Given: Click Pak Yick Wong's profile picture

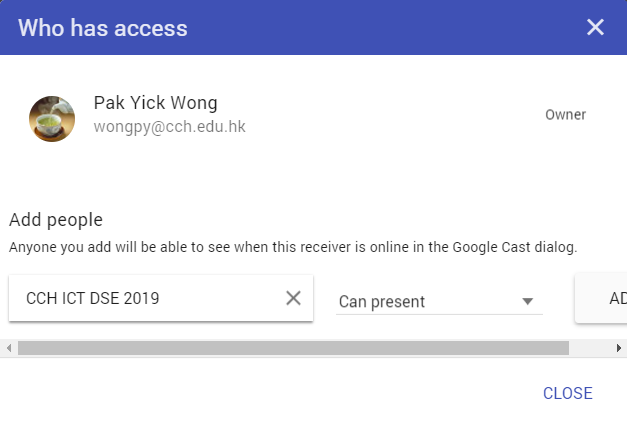Looking at the screenshot, I should pos(52,118).
